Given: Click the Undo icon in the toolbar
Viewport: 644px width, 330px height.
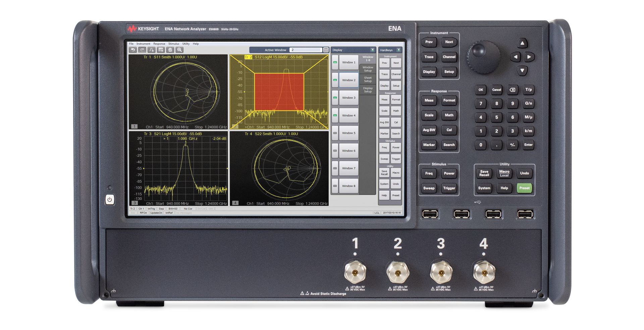Looking at the screenshot, I should coord(134,50).
